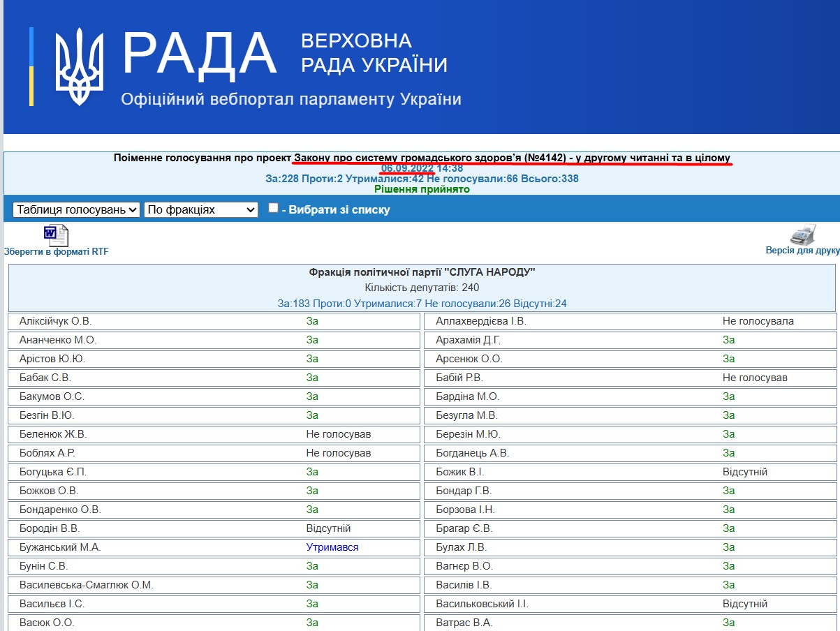Select deputy Бардіна М.О.
The image size is (840, 631).
(468, 396)
